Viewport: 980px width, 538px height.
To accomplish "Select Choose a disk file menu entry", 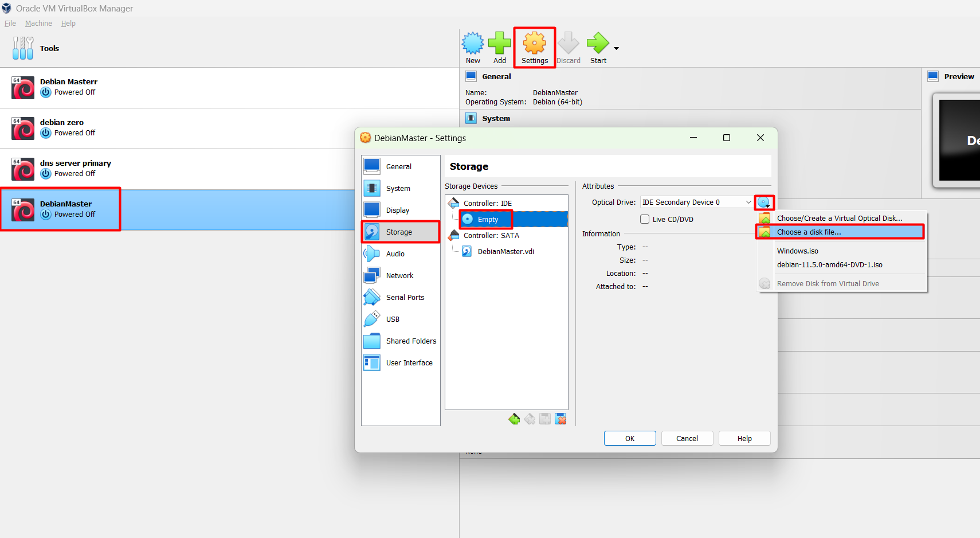I will point(842,232).
